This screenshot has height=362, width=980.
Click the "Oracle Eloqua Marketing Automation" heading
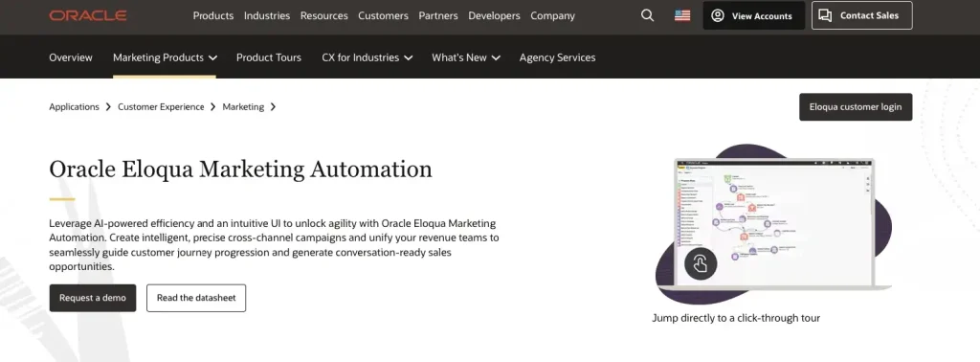tap(240, 170)
